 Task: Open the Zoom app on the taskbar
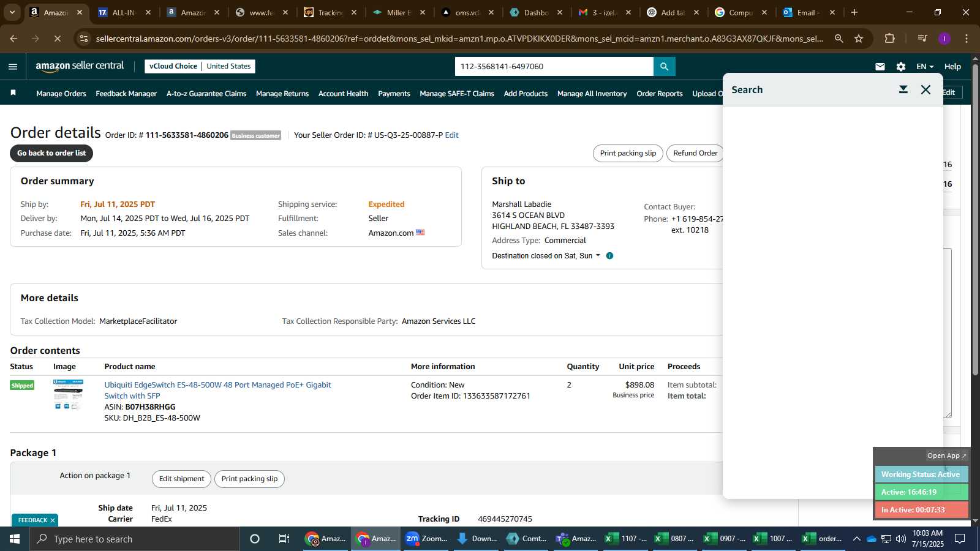click(x=426, y=539)
